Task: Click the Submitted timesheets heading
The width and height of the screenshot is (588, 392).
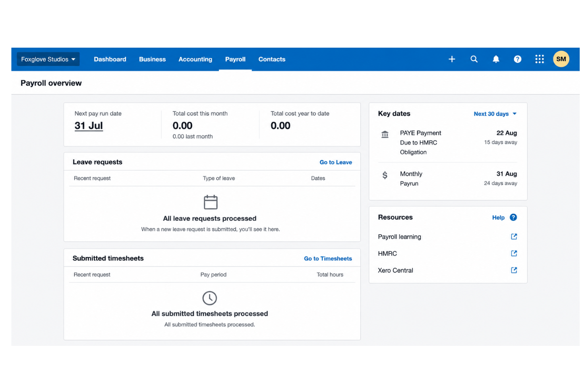Action: pos(108,258)
